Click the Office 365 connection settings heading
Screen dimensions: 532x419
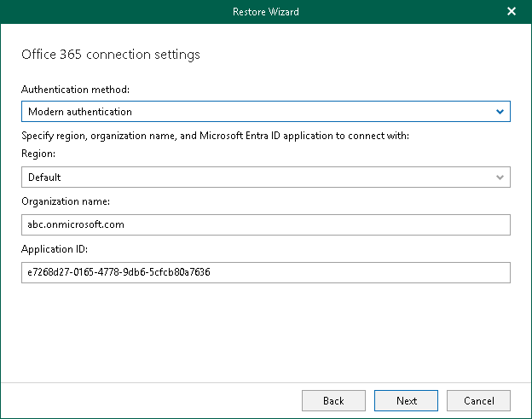pos(111,55)
